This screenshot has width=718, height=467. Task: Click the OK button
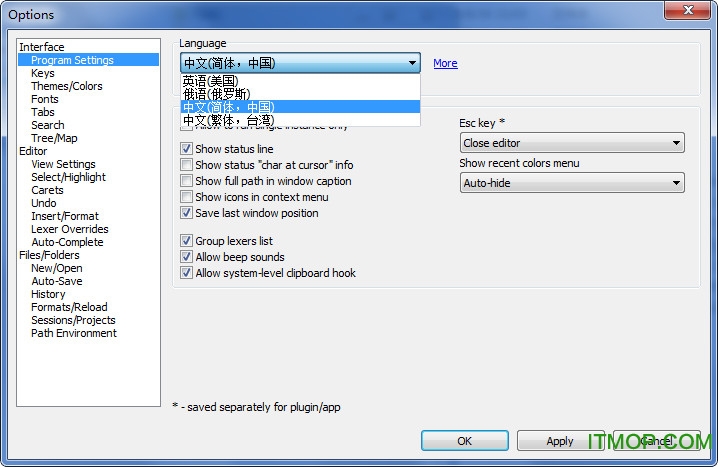pos(464,441)
